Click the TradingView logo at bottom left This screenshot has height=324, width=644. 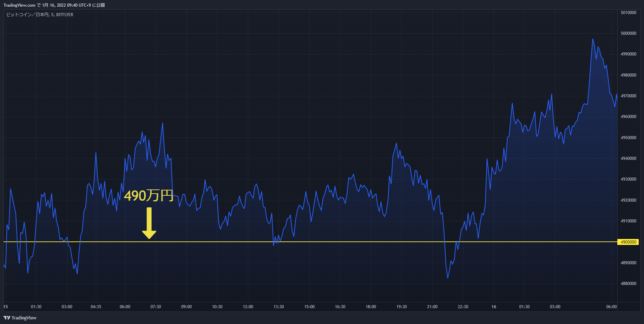pos(20,318)
